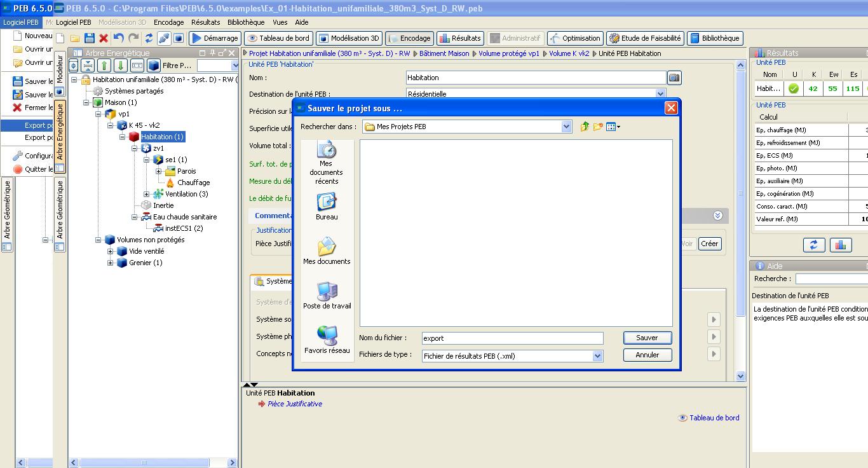868x468 pixels.
Task: Open the Filtre P... dropdown in tree panel
Action: point(235,65)
